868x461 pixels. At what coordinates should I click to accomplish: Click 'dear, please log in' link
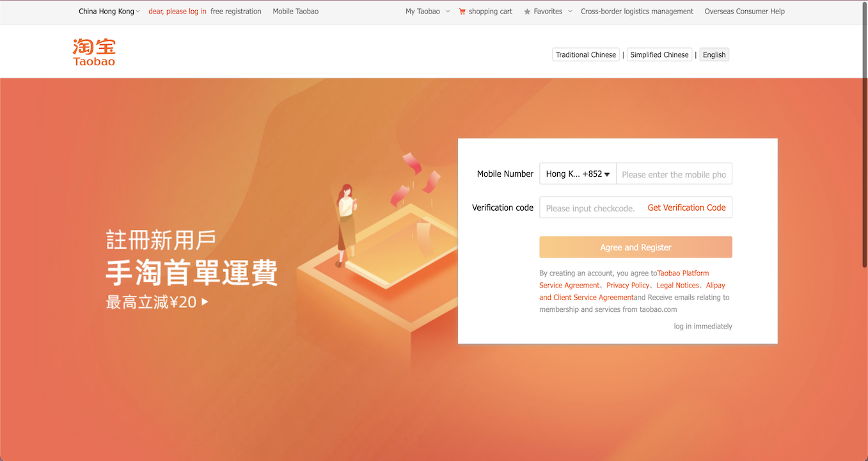point(177,12)
